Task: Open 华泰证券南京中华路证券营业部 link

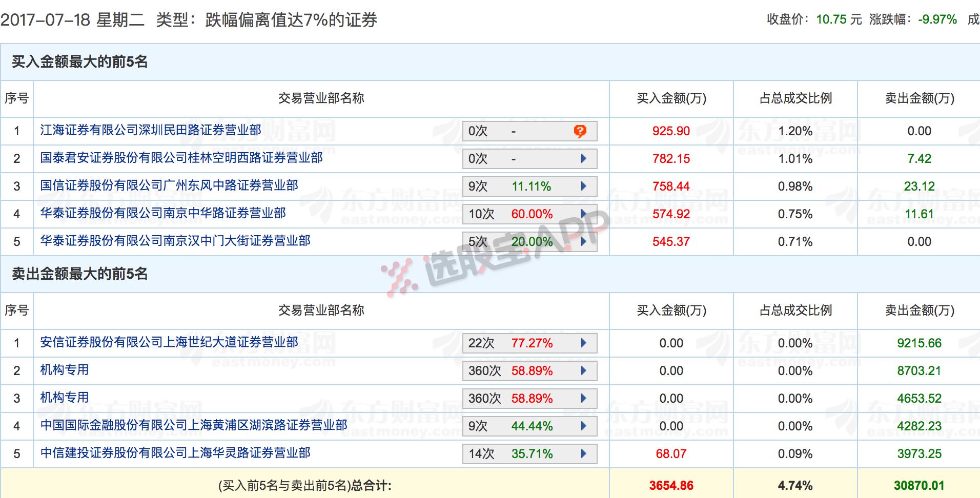Action: click(x=163, y=214)
